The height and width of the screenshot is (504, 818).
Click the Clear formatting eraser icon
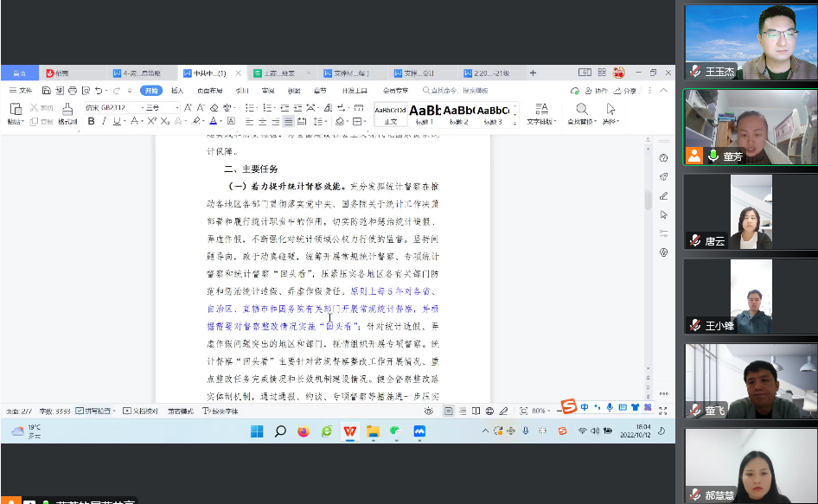[214, 107]
